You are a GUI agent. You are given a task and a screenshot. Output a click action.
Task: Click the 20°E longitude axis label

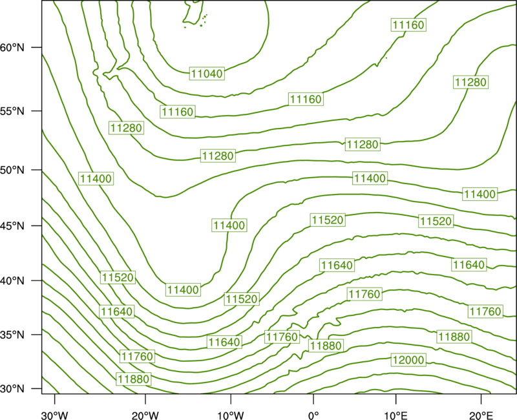(x=481, y=415)
